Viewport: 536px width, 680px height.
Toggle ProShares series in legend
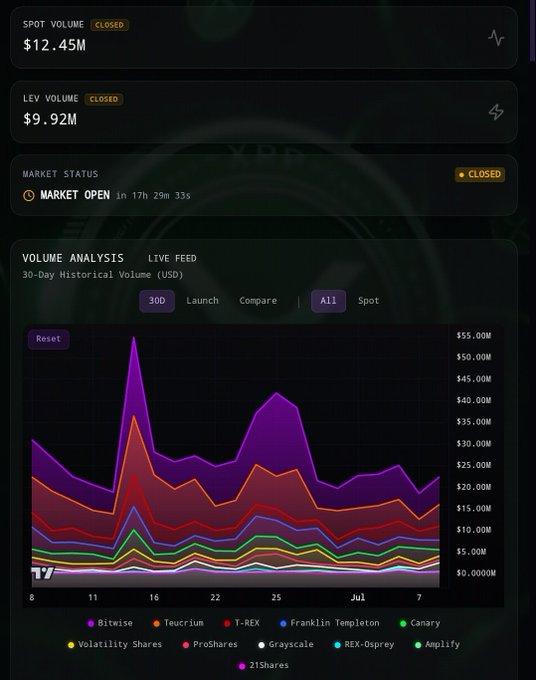click(x=210, y=644)
